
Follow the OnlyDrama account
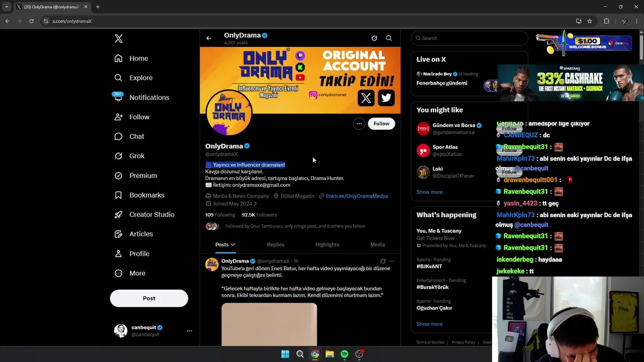pos(381,124)
